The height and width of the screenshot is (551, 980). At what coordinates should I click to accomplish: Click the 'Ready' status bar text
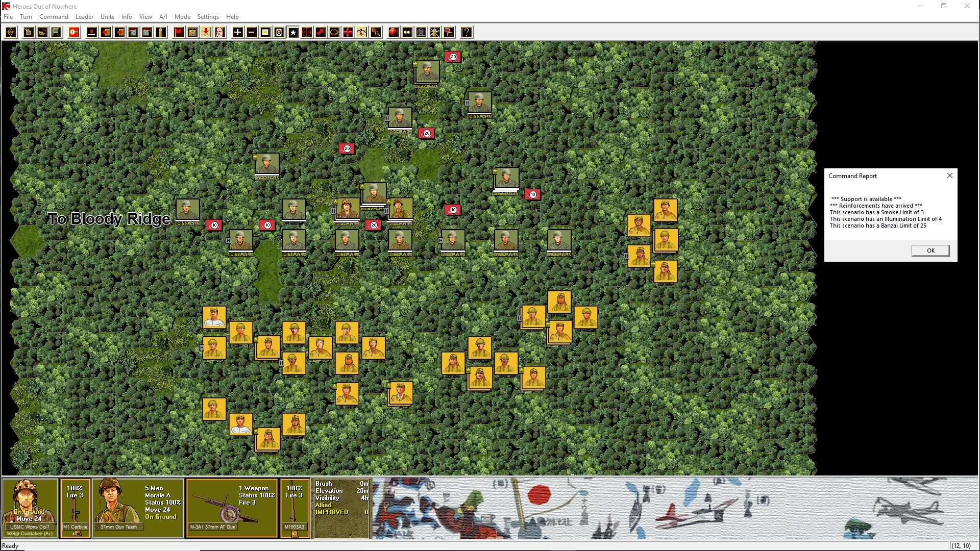[10, 546]
